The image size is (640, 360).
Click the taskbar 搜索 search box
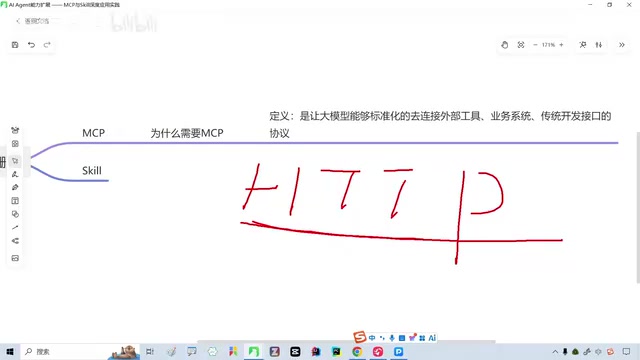[80, 351]
